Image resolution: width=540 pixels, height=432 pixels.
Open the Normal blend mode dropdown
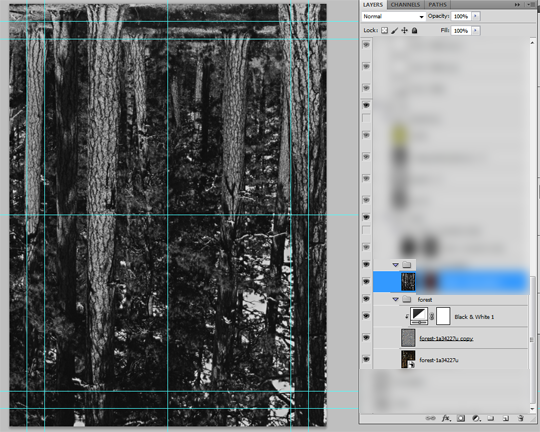coord(393,16)
